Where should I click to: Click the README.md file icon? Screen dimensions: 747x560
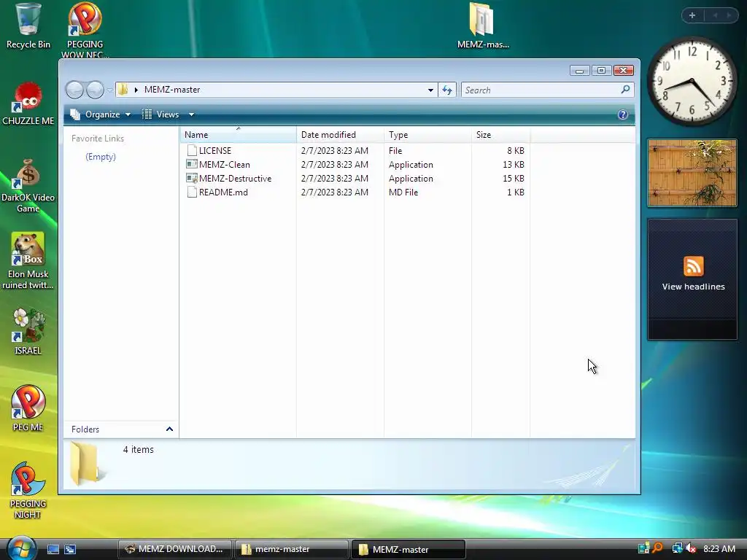point(192,192)
